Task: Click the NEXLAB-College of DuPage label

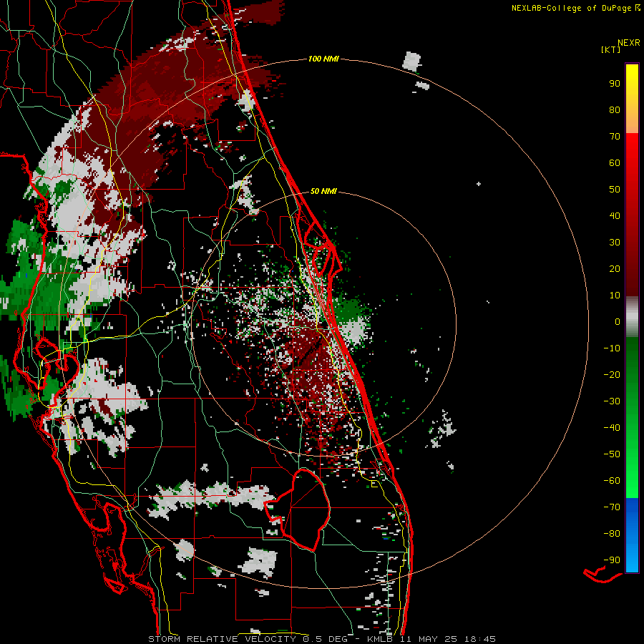Action: [x=576, y=8]
